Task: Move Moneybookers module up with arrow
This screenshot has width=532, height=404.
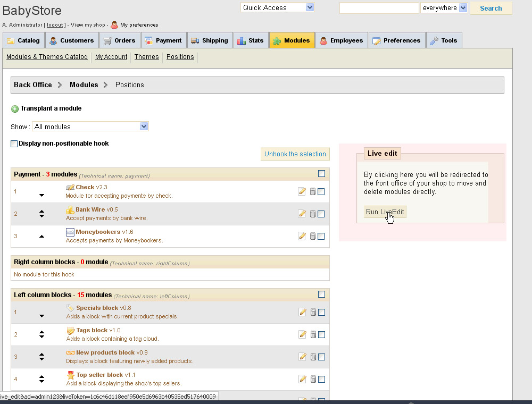Action: [42, 236]
